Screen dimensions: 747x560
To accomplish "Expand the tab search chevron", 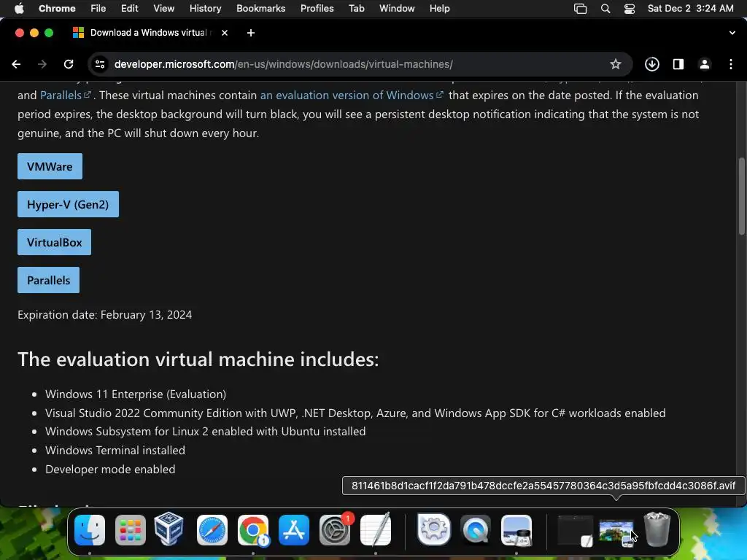I will click(x=732, y=33).
